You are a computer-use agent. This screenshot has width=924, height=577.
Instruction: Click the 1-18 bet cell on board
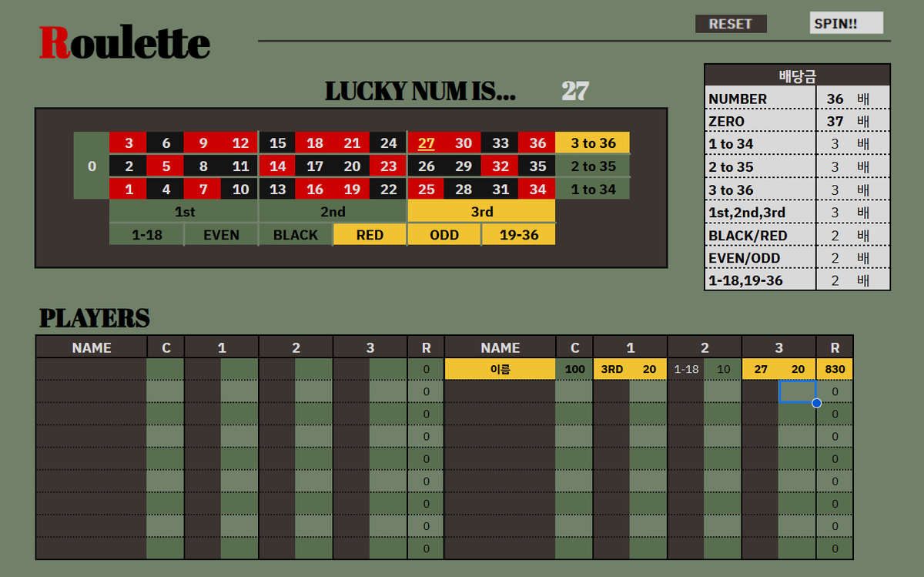(x=147, y=235)
